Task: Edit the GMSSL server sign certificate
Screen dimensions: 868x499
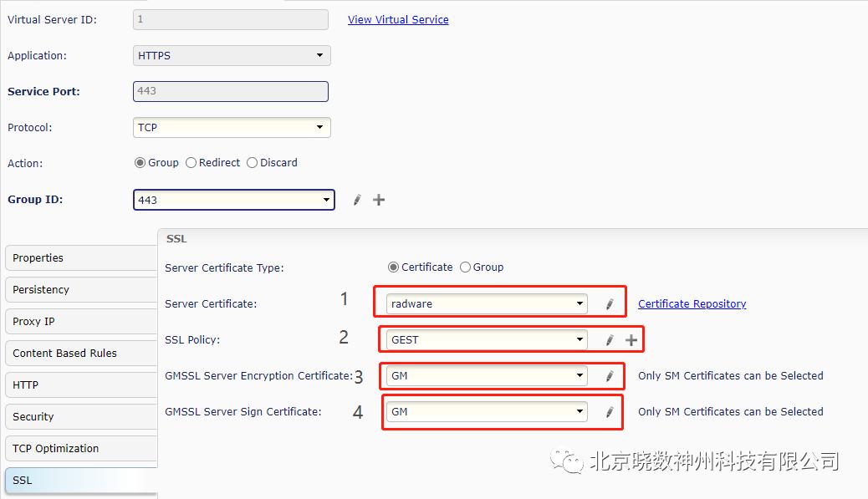Action: pos(608,411)
